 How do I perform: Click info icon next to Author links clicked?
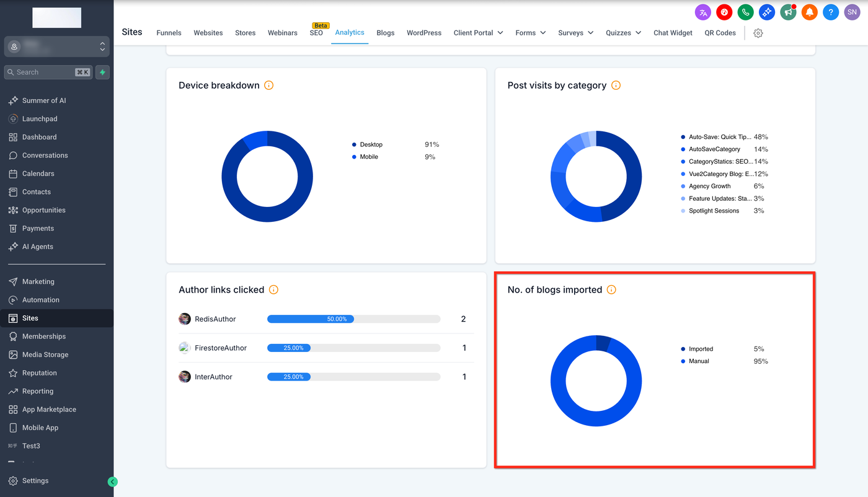273,290
